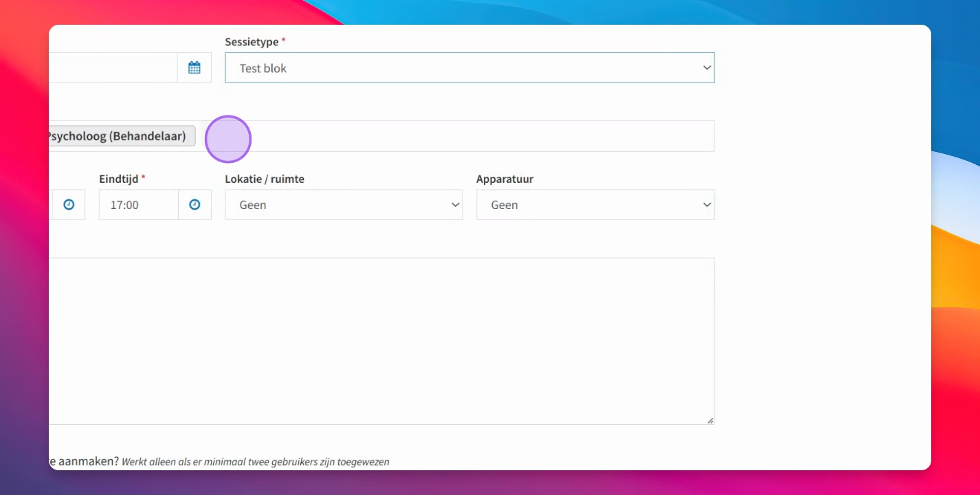Open the Apparatuur dropdown

pyautogui.click(x=595, y=205)
